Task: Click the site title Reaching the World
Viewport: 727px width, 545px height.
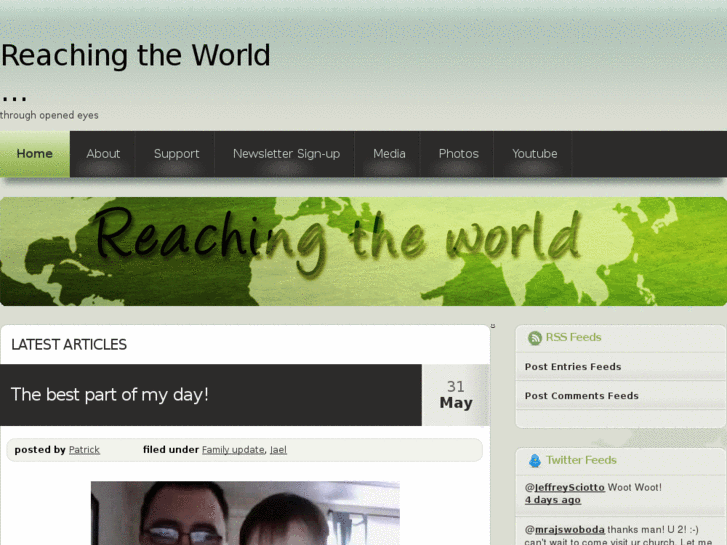Action: (x=135, y=55)
